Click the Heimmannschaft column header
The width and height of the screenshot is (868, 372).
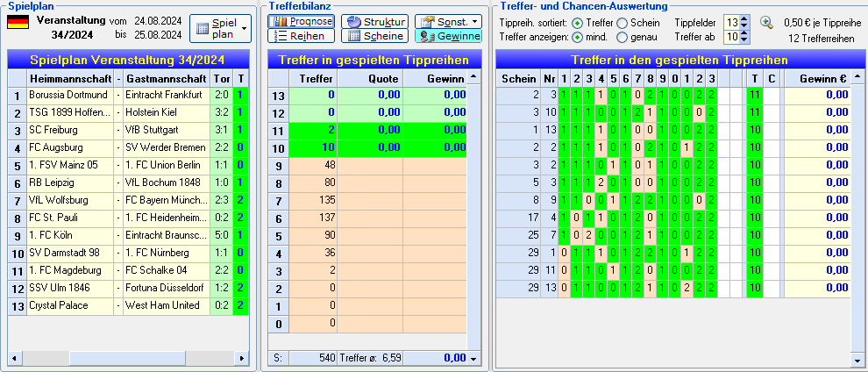(x=70, y=78)
